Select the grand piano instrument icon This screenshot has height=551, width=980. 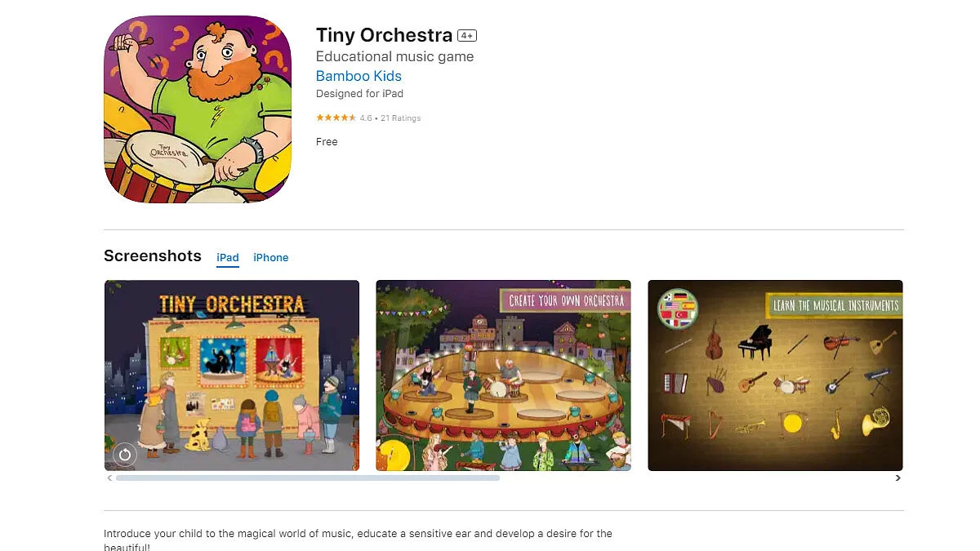coord(754,342)
